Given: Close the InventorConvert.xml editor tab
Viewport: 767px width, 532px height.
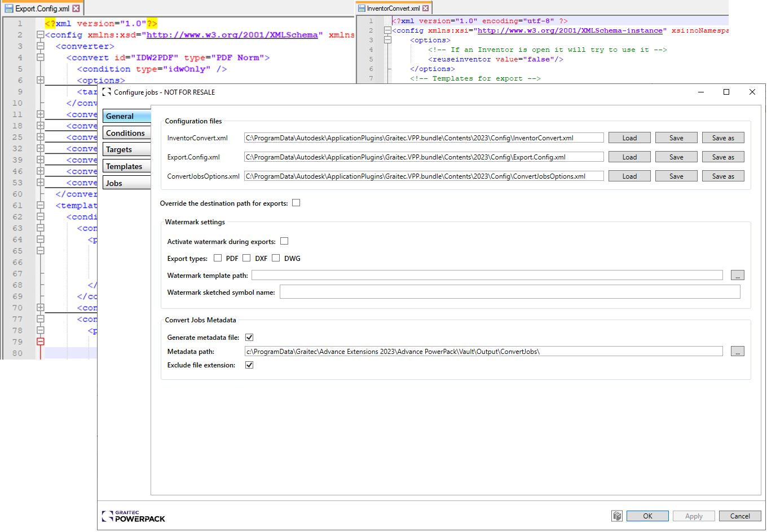Looking at the screenshot, I should (426, 8).
